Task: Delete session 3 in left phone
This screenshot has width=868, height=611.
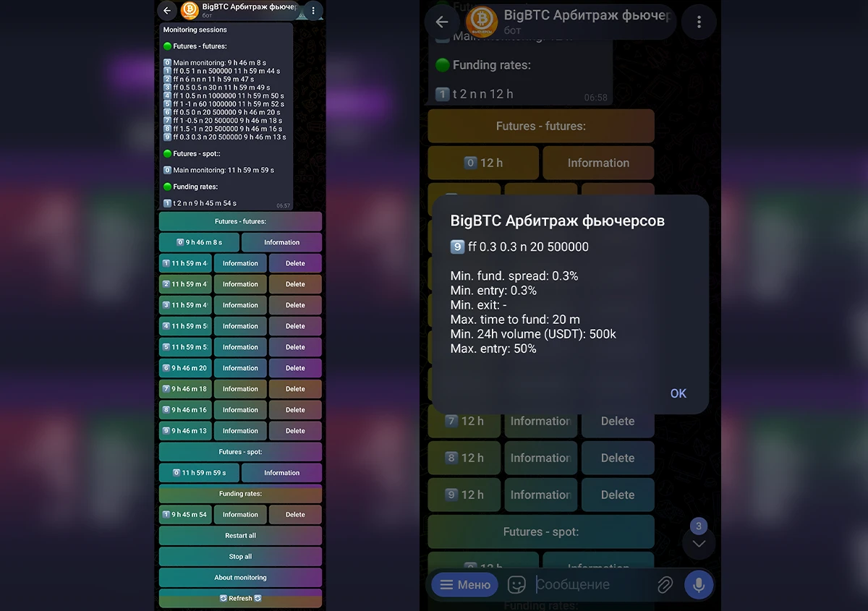Action: click(295, 305)
